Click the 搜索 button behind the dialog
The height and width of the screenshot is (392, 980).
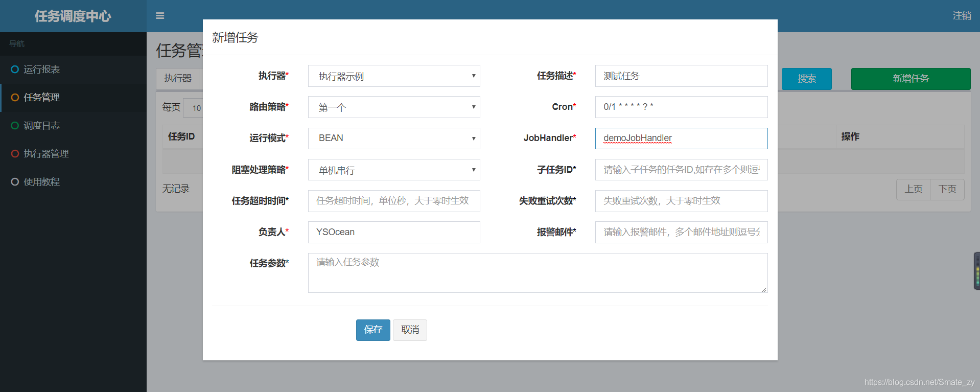click(807, 79)
